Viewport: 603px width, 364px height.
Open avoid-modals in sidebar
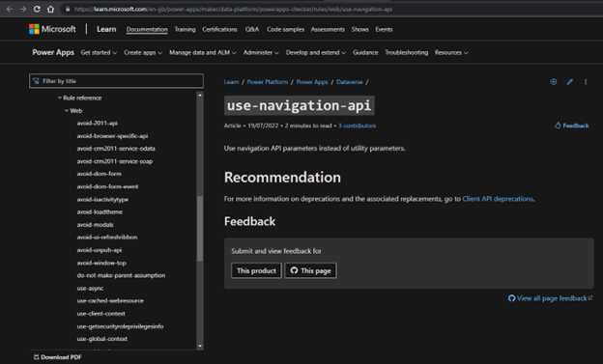point(95,225)
